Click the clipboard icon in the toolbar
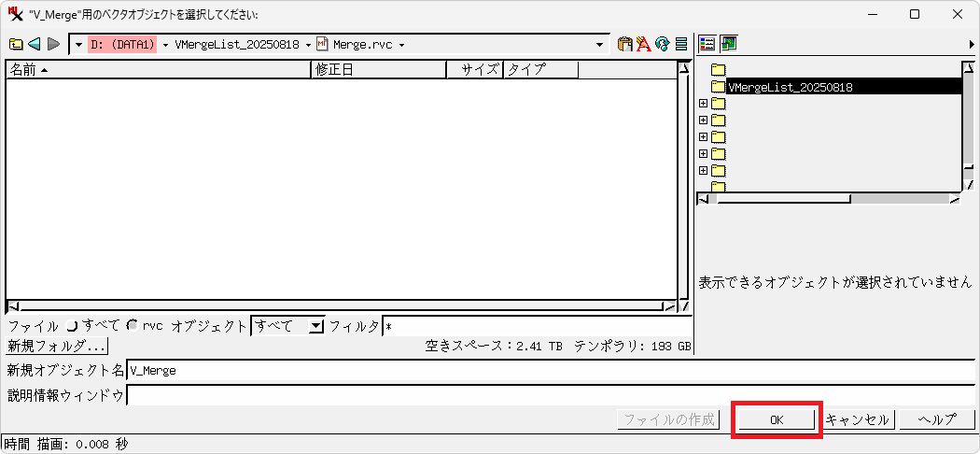Image resolution: width=980 pixels, height=454 pixels. 625,44
